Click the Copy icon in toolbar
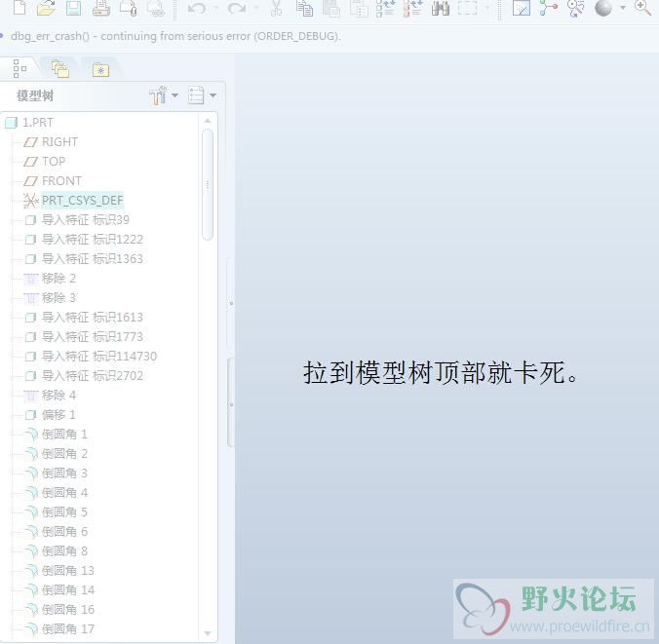Image resolution: width=659 pixels, height=644 pixels. [x=304, y=8]
